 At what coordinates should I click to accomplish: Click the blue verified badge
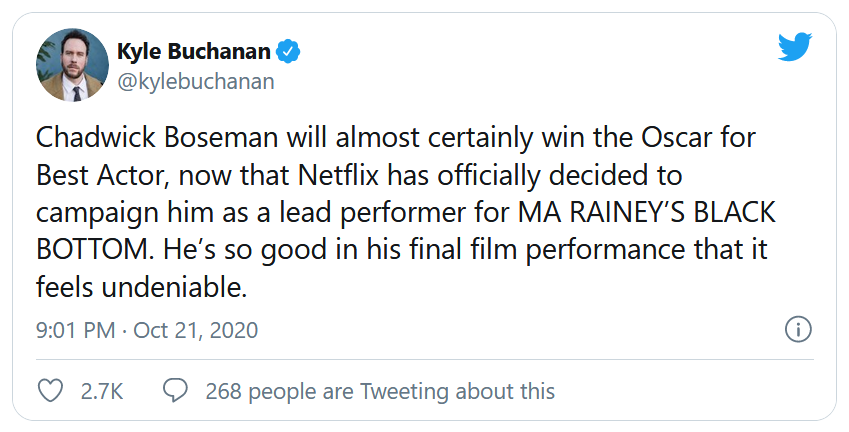(x=289, y=50)
